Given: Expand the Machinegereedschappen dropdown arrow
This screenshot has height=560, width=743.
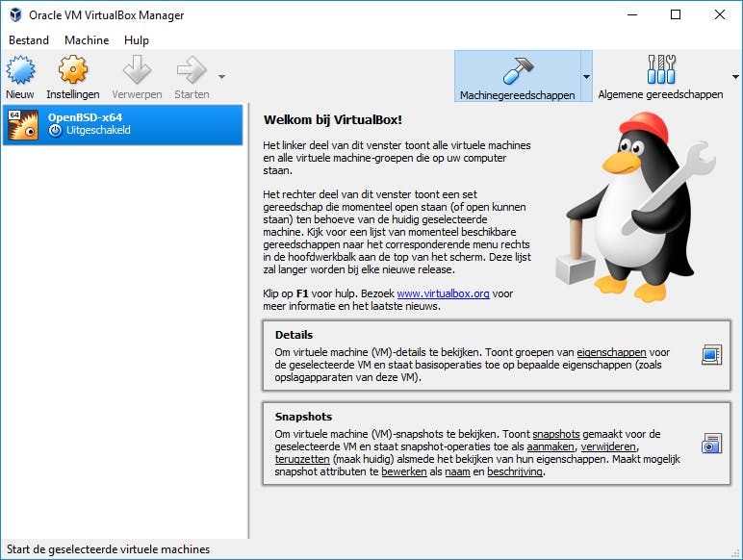Looking at the screenshot, I should pyautogui.click(x=586, y=76).
